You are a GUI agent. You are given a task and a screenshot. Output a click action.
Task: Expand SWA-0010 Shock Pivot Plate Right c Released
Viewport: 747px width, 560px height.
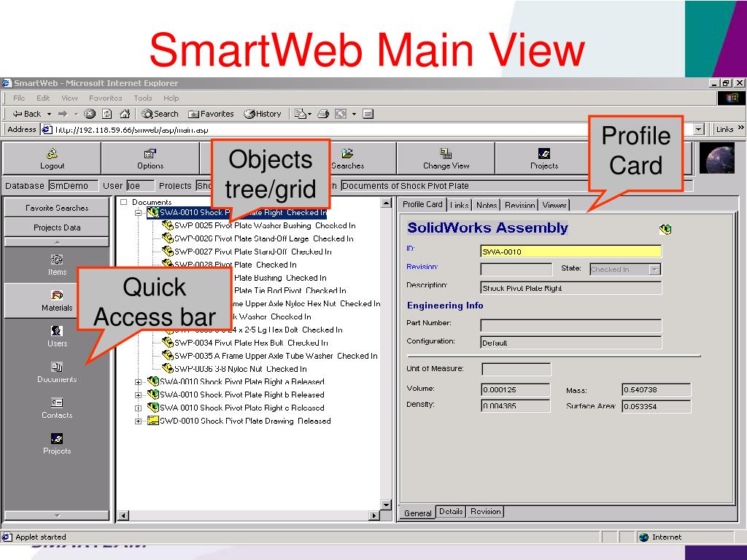coord(138,408)
